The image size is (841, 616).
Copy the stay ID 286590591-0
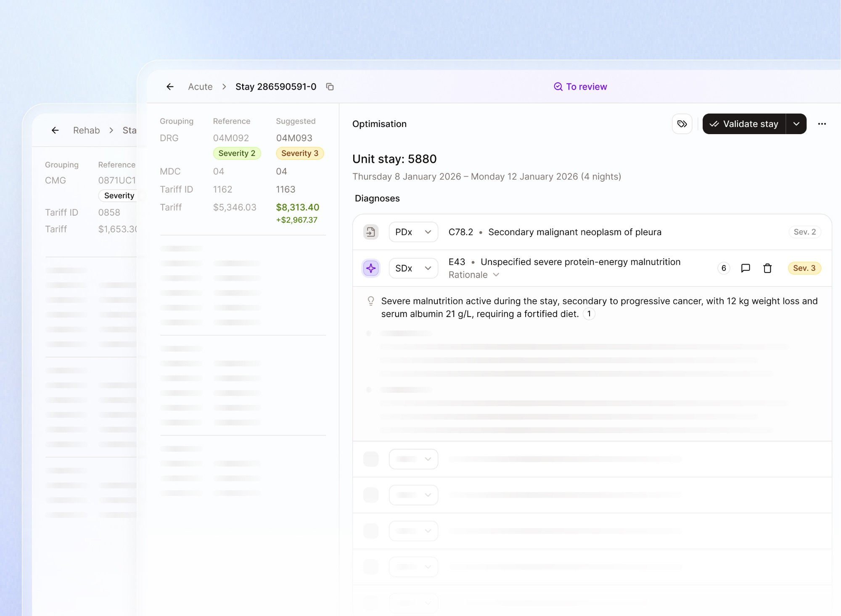tap(330, 87)
